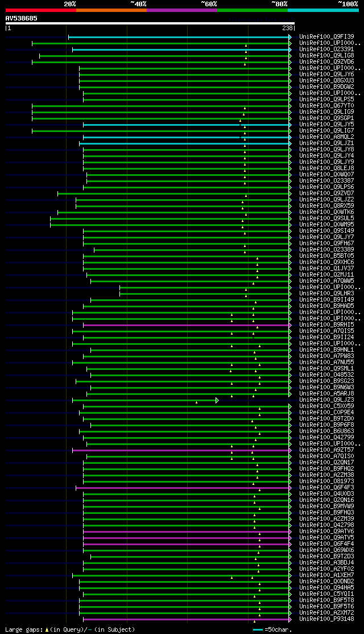
Task: Click label UniRef100_A9ZT57
Action: (326, 450)
